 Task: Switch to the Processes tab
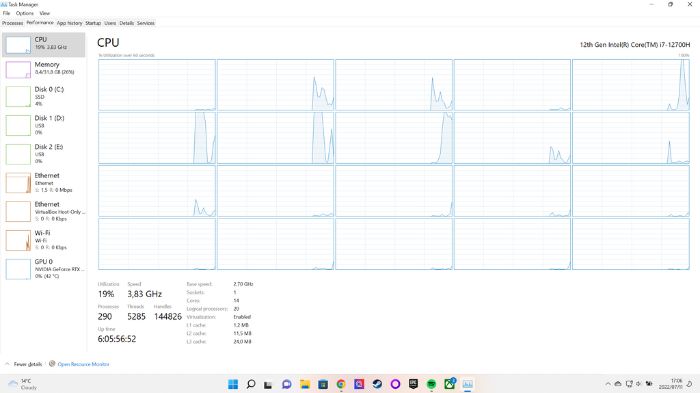tap(12, 23)
